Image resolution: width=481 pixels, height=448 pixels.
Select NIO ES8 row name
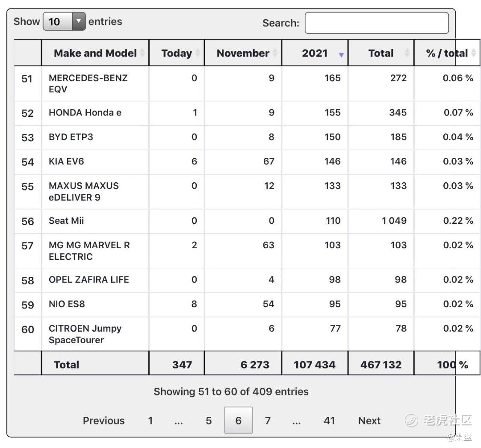click(x=67, y=304)
